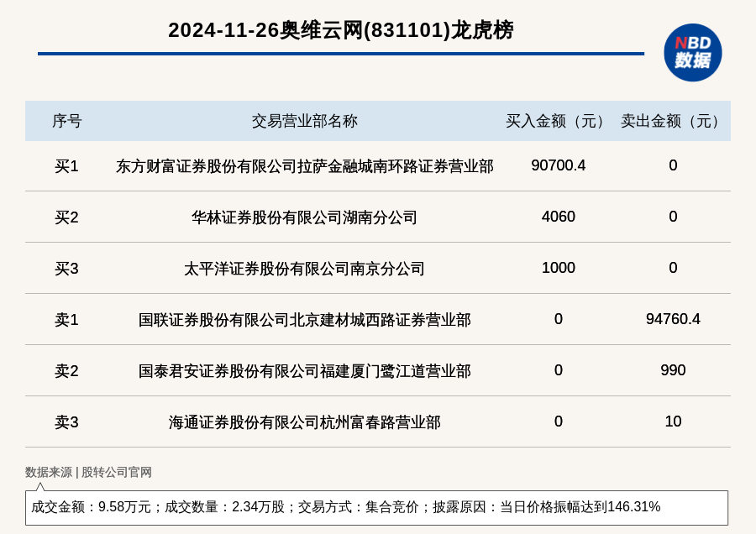The image size is (756, 534).
Task: Click the title 2024-11-26奥维云网(831101)龙虎榜
Action: (341, 30)
